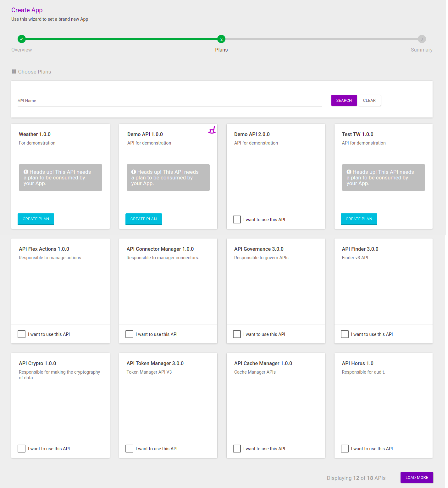Click the Overview step label
The height and width of the screenshot is (488, 448).
(21, 50)
